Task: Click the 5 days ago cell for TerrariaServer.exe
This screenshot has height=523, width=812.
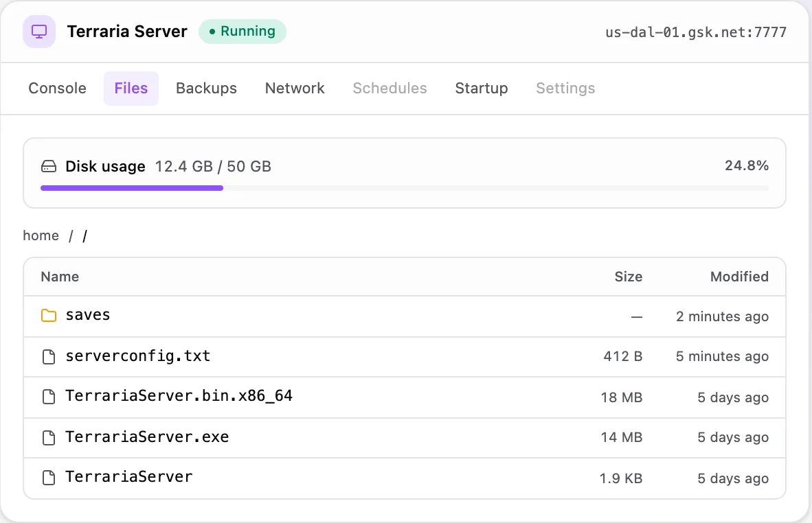Action: coord(733,438)
